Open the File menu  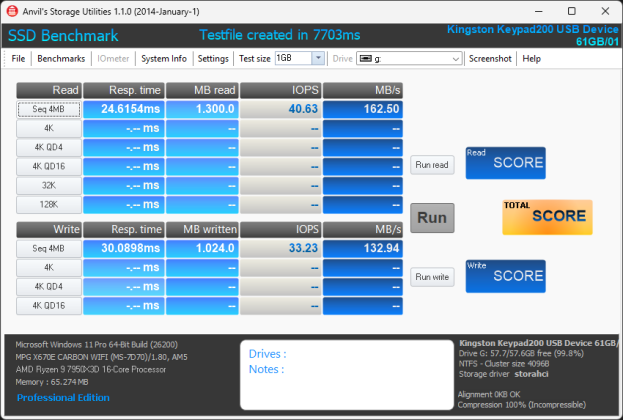tap(18, 59)
